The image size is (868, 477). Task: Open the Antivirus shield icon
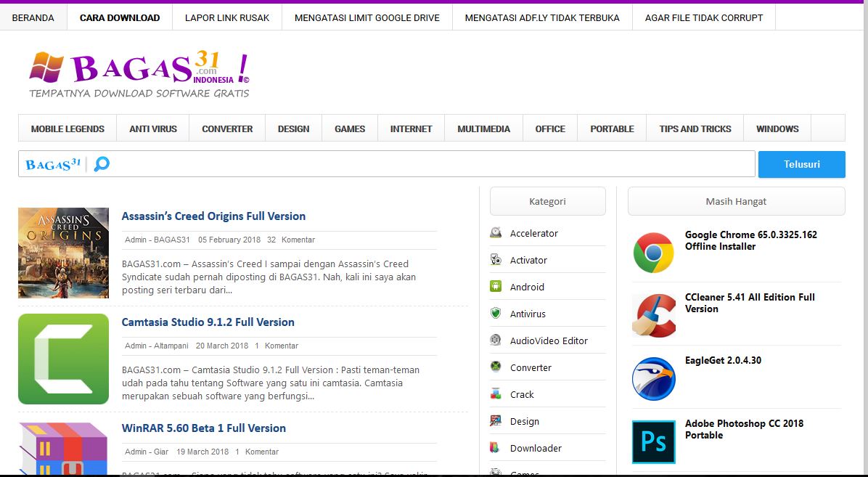[x=496, y=313]
